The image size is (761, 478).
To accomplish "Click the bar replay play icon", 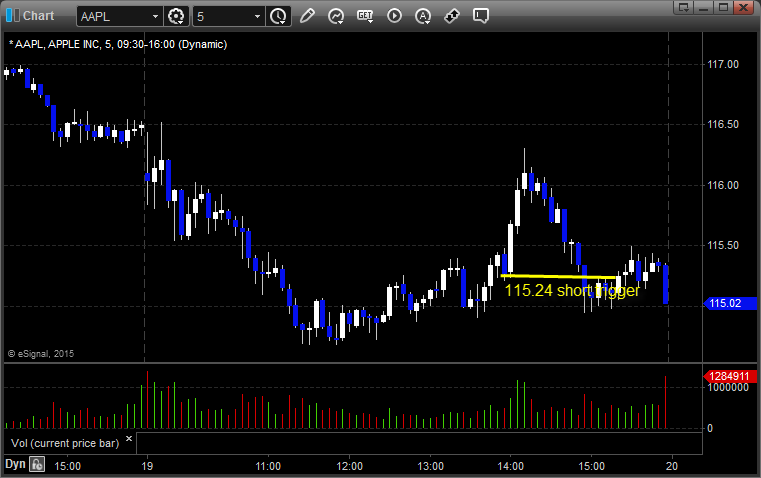I will (394, 16).
